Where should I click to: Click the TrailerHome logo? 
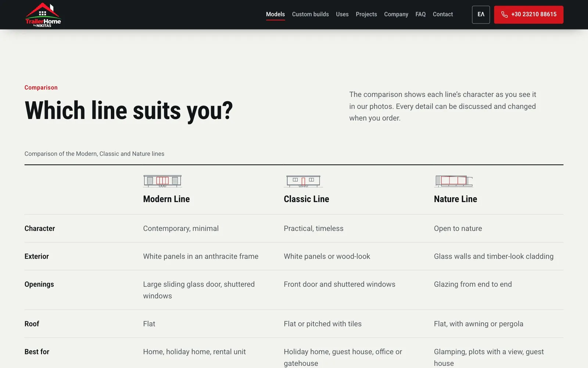(x=43, y=15)
